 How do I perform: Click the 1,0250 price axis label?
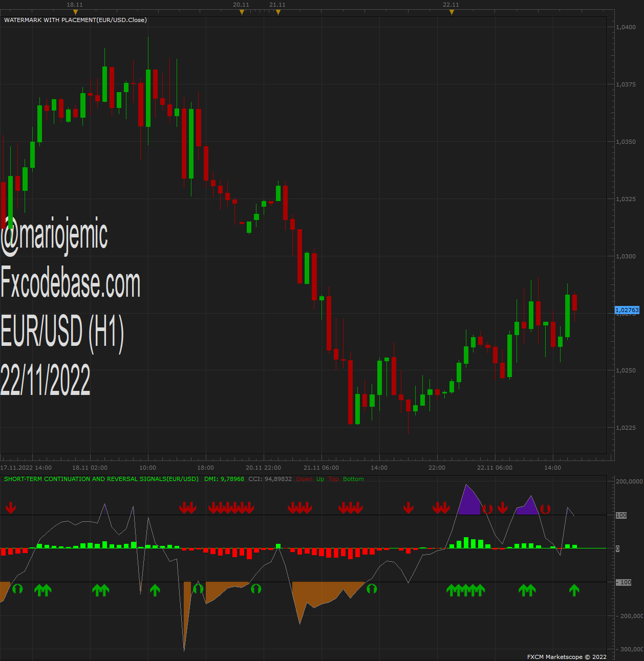(626, 370)
